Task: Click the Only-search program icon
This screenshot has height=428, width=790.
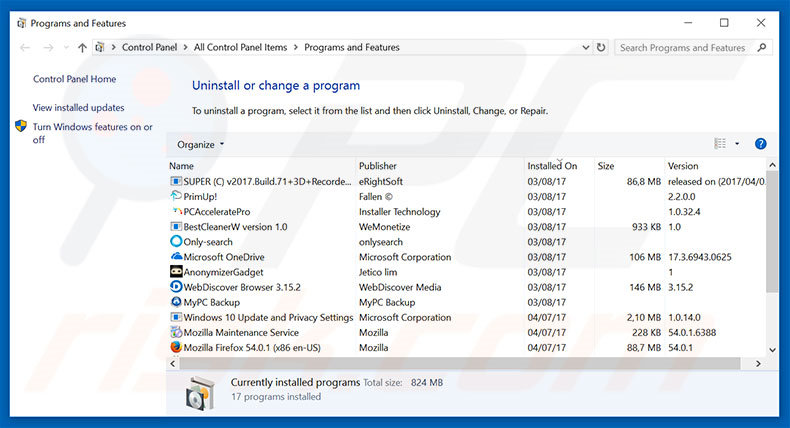Action: click(176, 241)
